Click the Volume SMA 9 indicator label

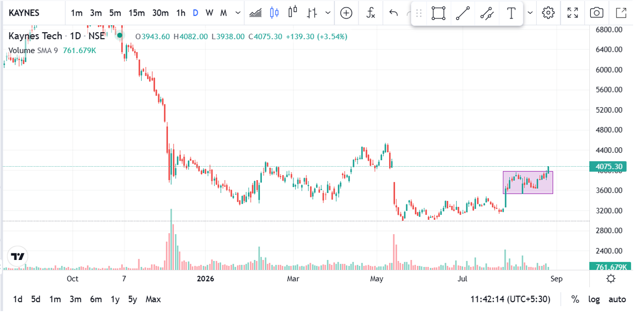pyautogui.click(x=33, y=50)
